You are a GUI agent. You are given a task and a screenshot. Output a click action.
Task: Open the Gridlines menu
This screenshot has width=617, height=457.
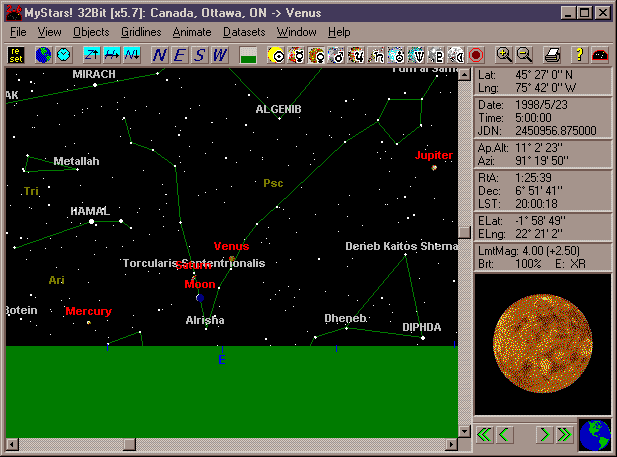(140, 32)
